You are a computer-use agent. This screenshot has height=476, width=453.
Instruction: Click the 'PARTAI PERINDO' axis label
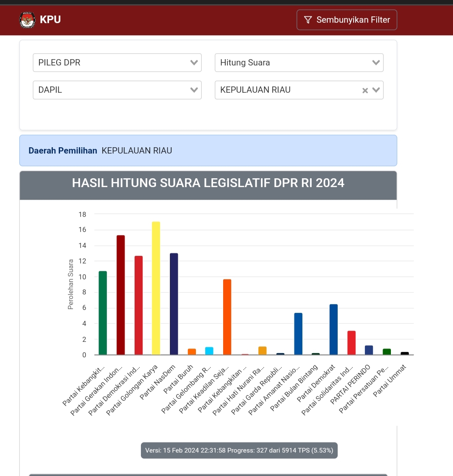(x=350, y=384)
